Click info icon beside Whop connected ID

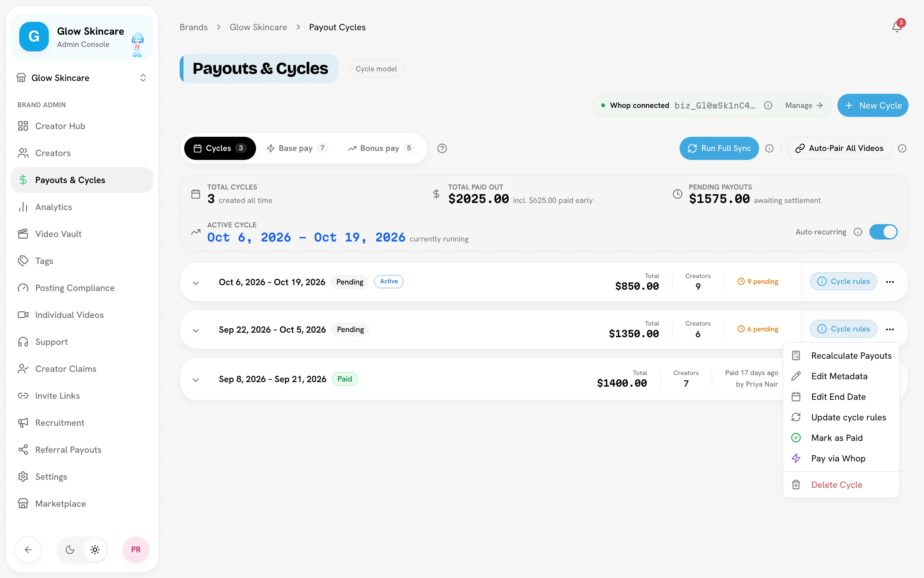768,106
